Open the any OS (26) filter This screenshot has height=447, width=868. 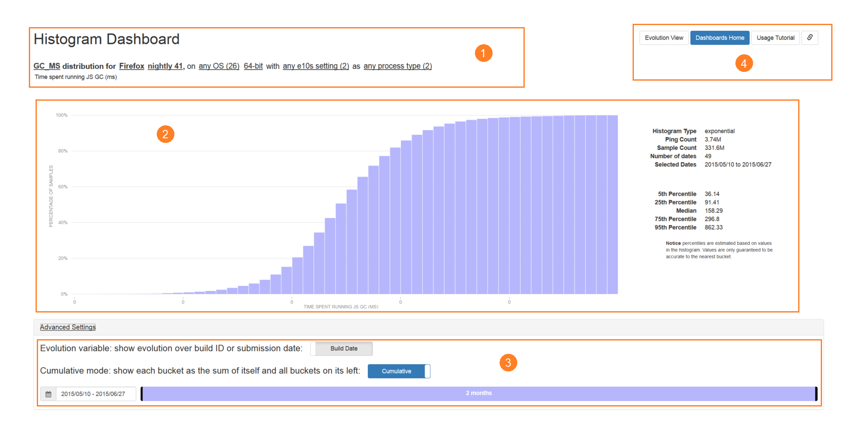coord(219,66)
